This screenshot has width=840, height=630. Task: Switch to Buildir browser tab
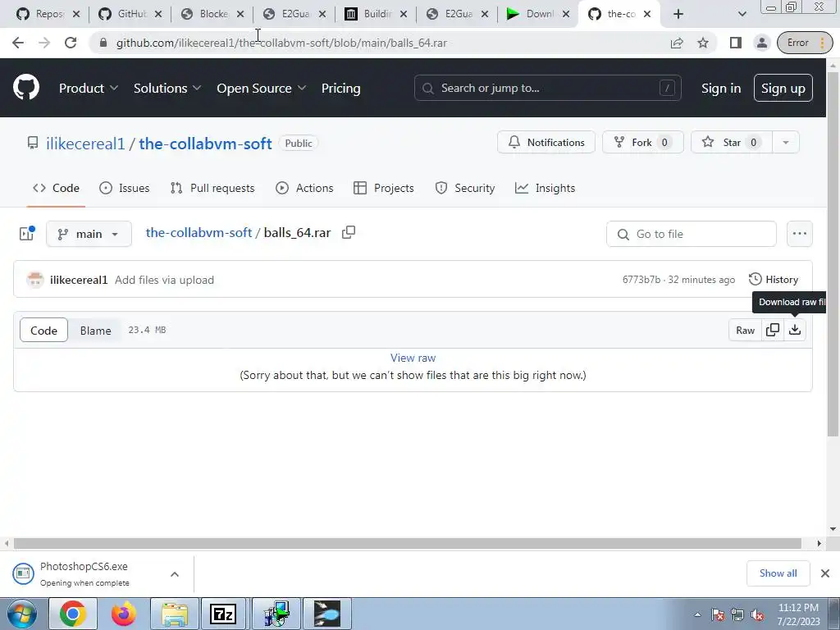click(376, 14)
